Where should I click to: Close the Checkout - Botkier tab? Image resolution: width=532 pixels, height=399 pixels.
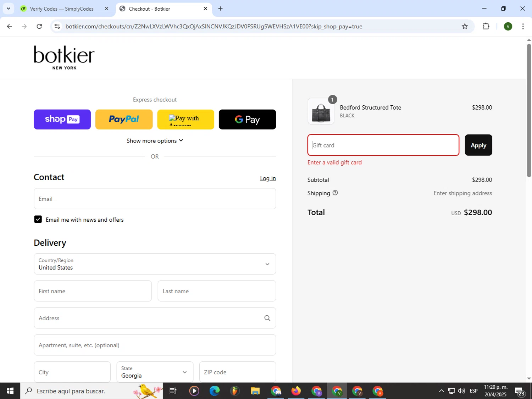pos(205,9)
